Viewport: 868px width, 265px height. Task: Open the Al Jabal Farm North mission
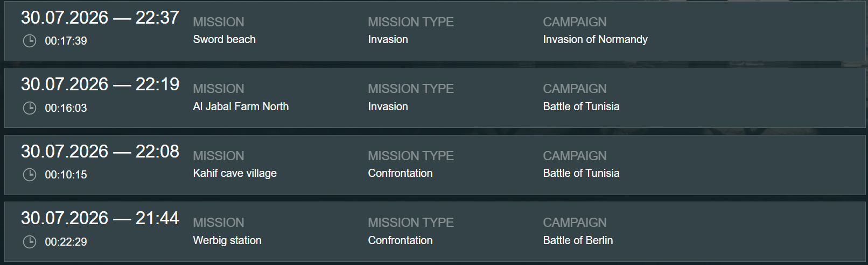coord(241,106)
